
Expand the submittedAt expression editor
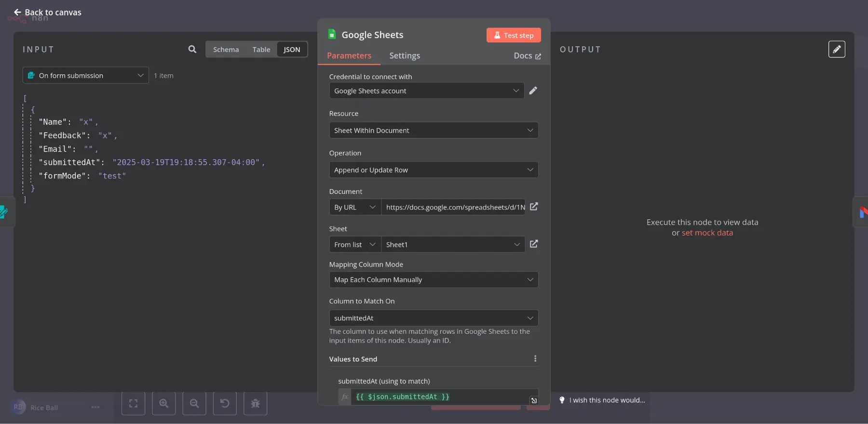point(534,400)
